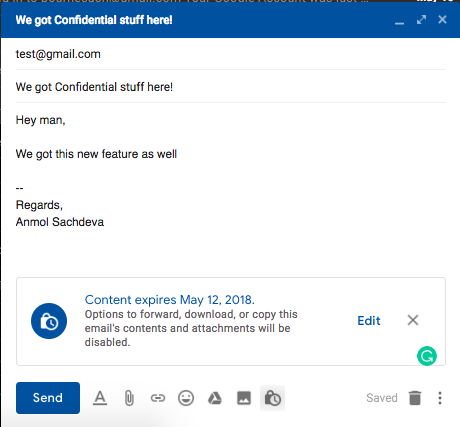Insert a link with the chain icon

click(x=158, y=398)
